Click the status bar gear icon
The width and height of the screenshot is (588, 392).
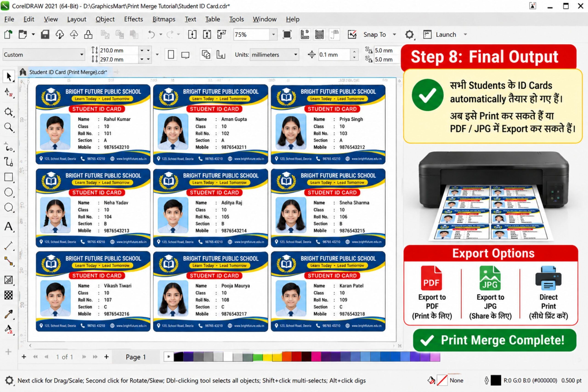pos(9,381)
